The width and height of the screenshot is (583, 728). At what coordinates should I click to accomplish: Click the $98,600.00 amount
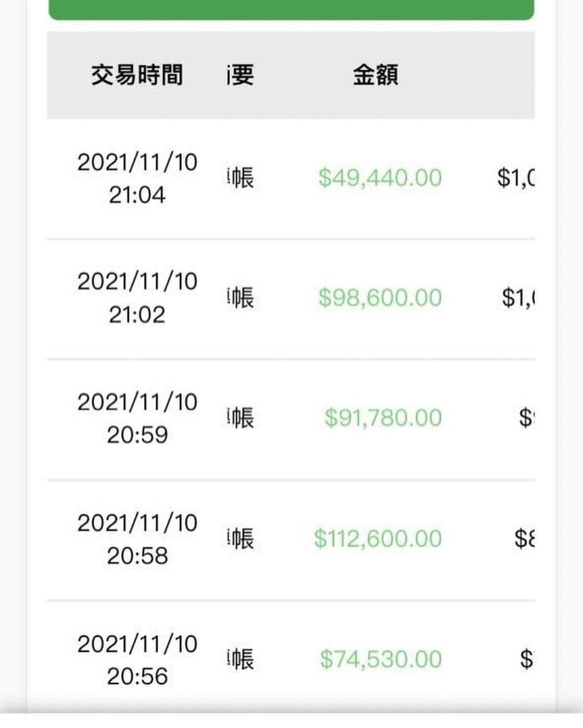pos(380,298)
